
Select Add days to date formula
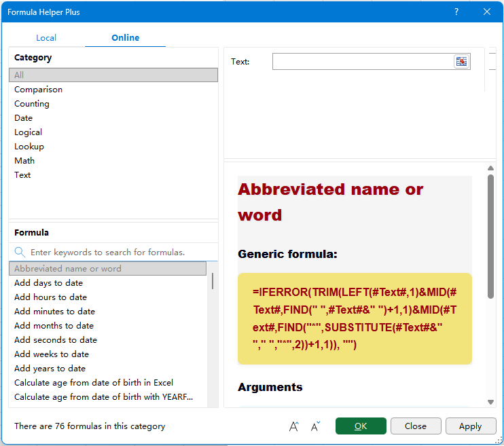pyautogui.click(x=108, y=283)
